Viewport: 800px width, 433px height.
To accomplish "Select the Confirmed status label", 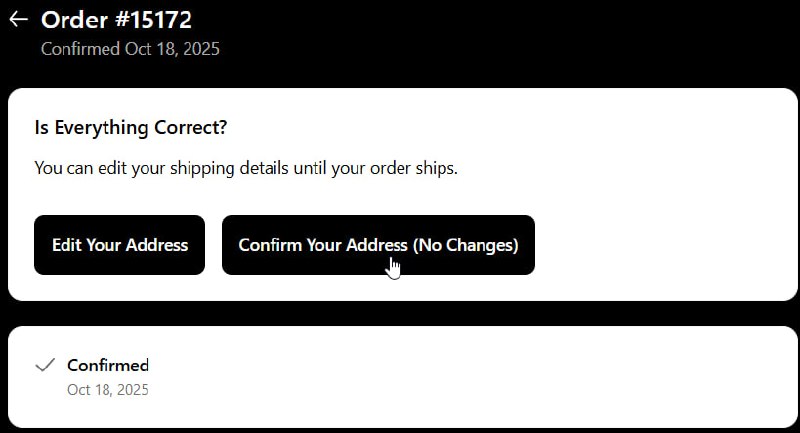I will point(108,365).
